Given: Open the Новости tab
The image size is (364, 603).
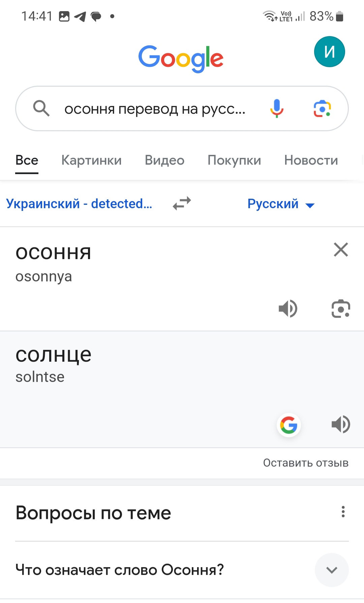Looking at the screenshot, I should click(x=311, y=160).
